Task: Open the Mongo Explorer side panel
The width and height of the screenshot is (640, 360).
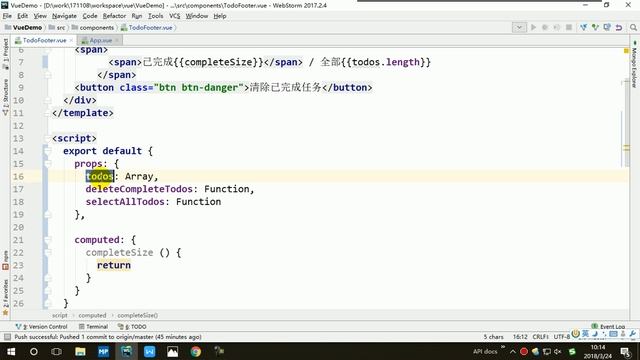Action: (x=634, y=64)
